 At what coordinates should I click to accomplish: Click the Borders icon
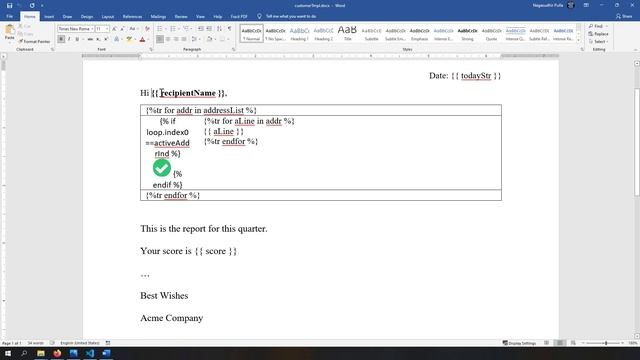[222, 39]
